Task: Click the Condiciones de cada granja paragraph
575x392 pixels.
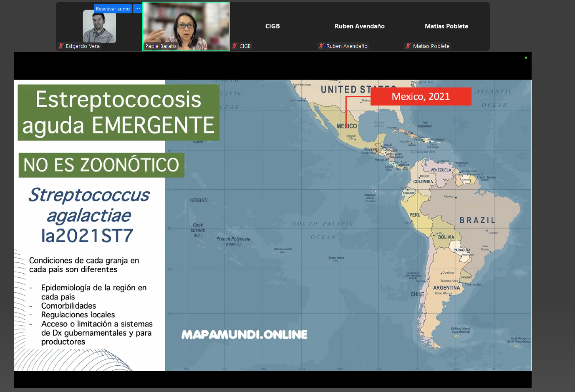Action: 84,265
